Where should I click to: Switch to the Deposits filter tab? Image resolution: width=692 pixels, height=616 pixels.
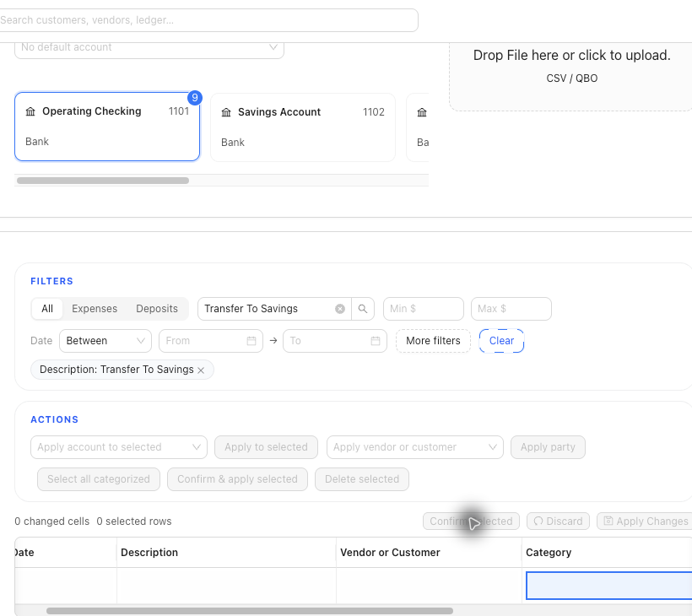(157, 309)
